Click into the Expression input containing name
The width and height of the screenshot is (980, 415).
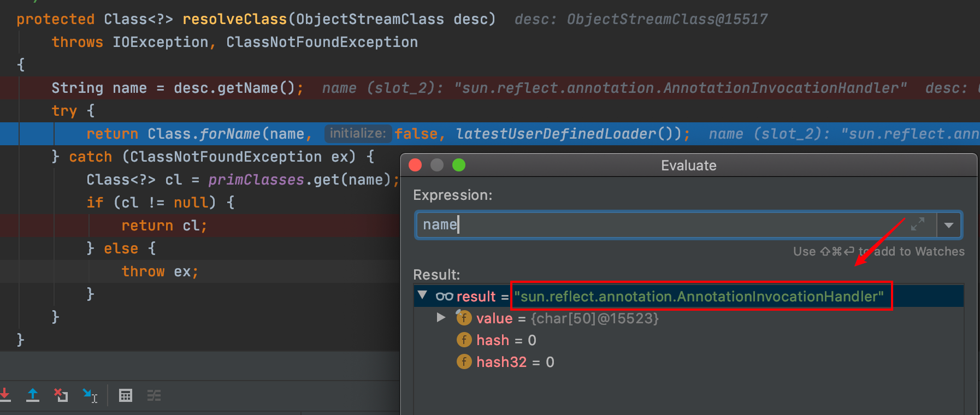656,225
